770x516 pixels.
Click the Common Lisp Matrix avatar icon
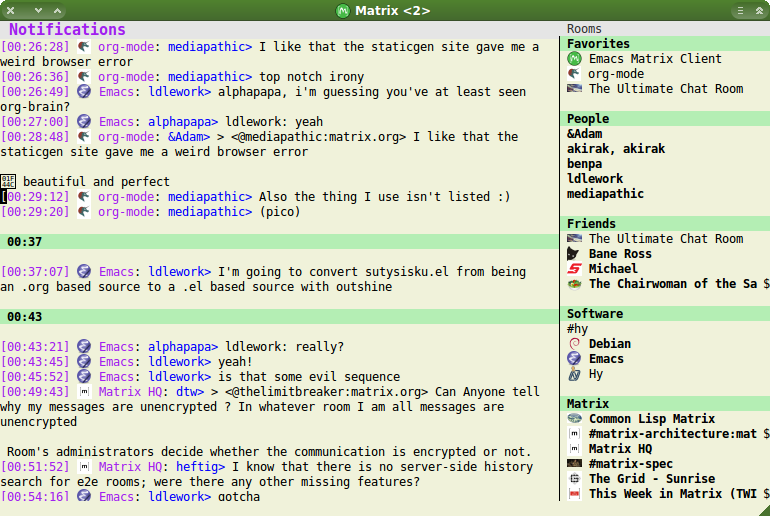(574, 419)
